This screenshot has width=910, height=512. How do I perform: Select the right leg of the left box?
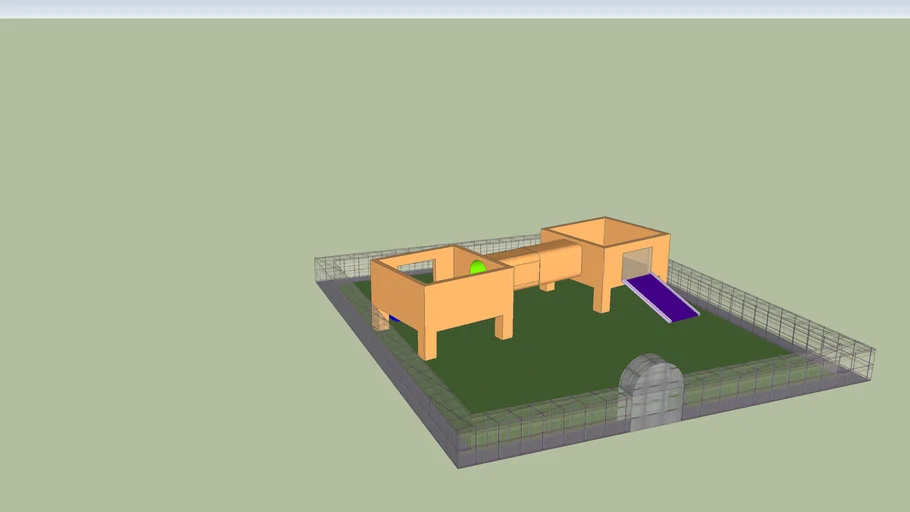pos(505,326)
